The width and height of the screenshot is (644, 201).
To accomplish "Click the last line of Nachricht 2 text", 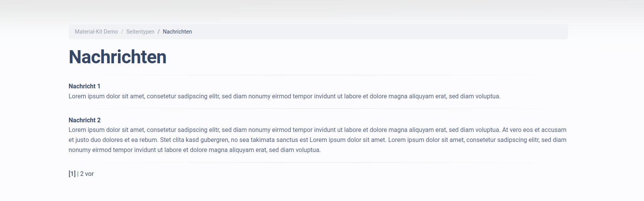I will (195, 150).
